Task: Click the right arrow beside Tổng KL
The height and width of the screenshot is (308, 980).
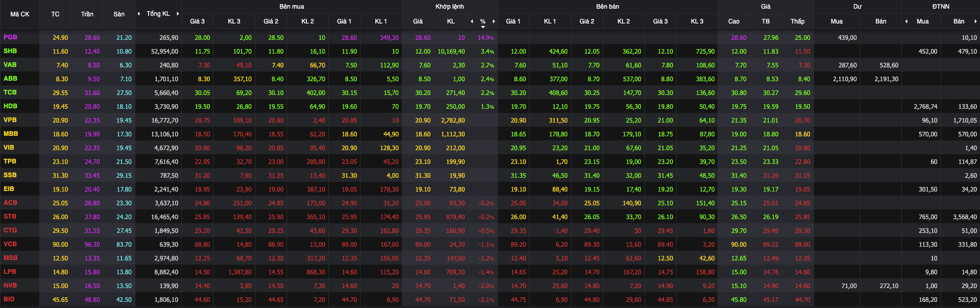Action: pyautogui.click(x=178, y=14)
